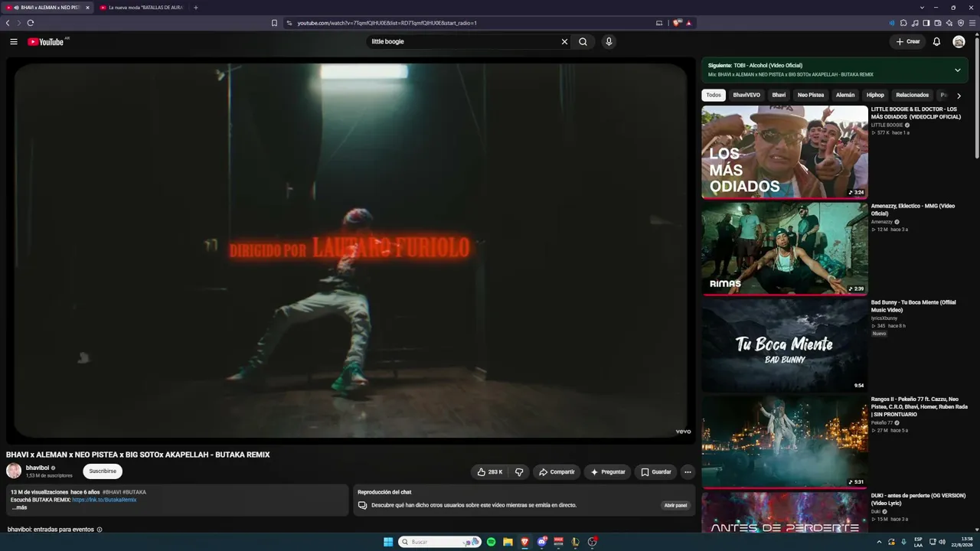The image size is (980, 551).
Task: Open 'Antes de Perderte' DUKI thumbnail
Action: (x=785, y=512)
